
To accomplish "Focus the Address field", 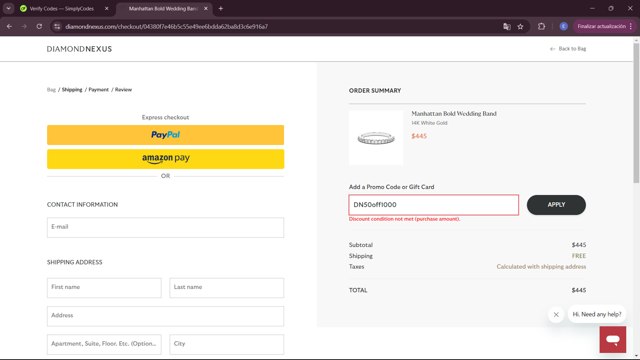I will pos(165,316).
